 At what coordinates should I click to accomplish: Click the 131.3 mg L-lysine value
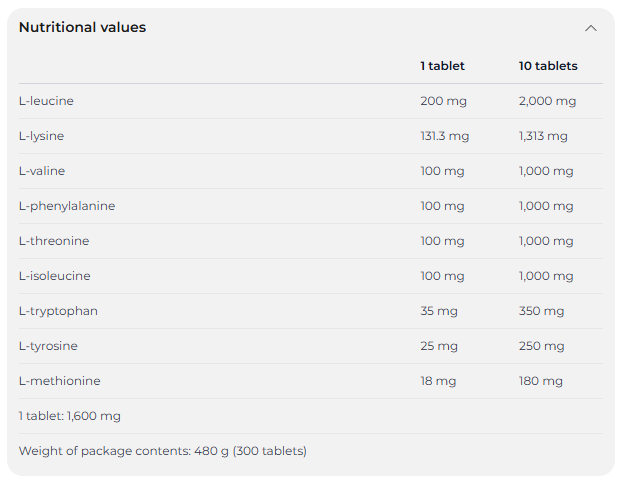pyautogui.click(x=444, y=136)
